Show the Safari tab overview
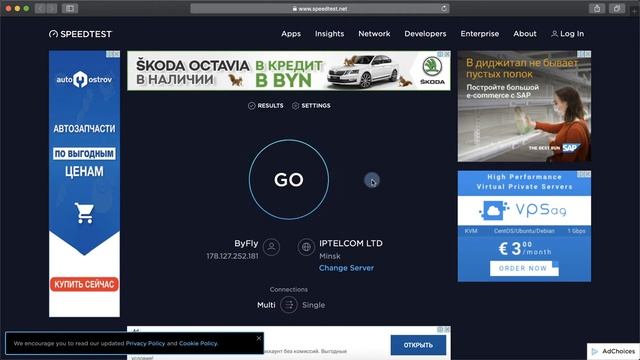Image resolution: width=640 pixels, height=360 pixels. click(617, 8)
